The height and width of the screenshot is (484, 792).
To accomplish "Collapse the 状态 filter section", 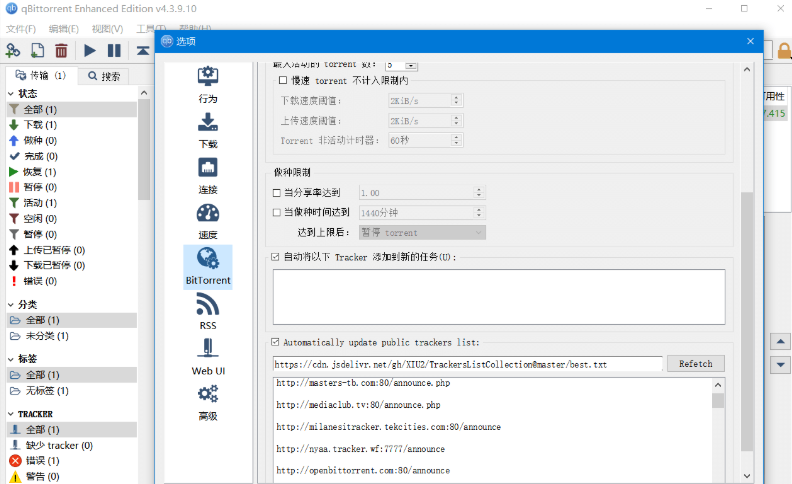I will click(x=11, y=93).
